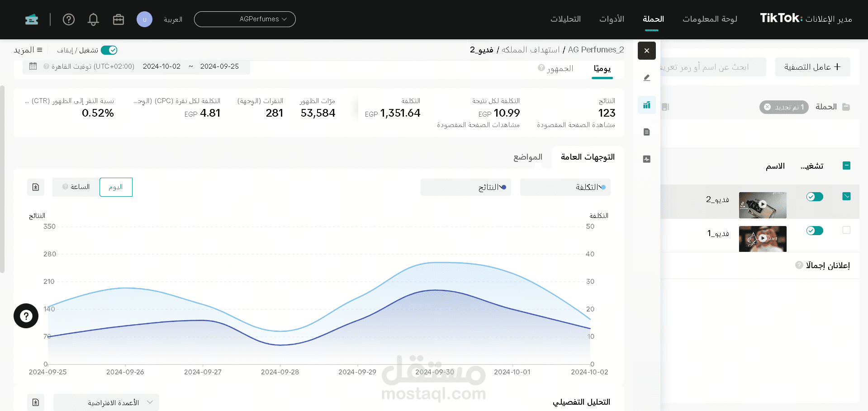Click the vertical scrollbar on left edge
Viewport: 868px width, 411px height.
[2, 179]
